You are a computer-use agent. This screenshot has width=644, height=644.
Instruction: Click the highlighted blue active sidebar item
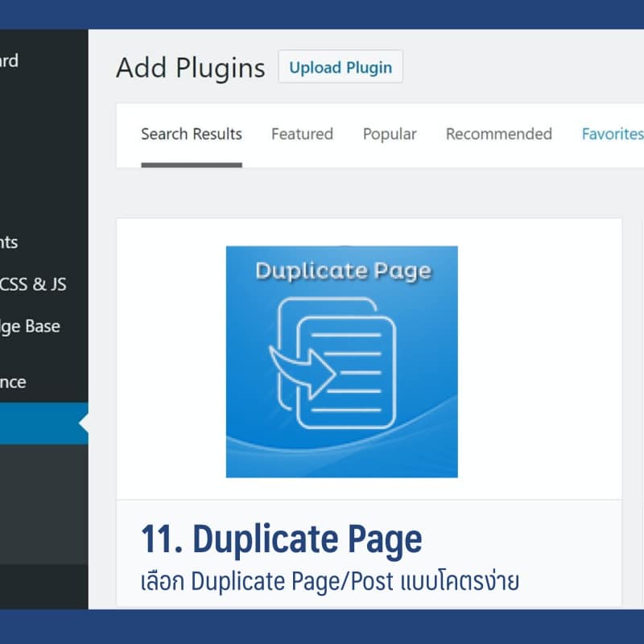39,423
